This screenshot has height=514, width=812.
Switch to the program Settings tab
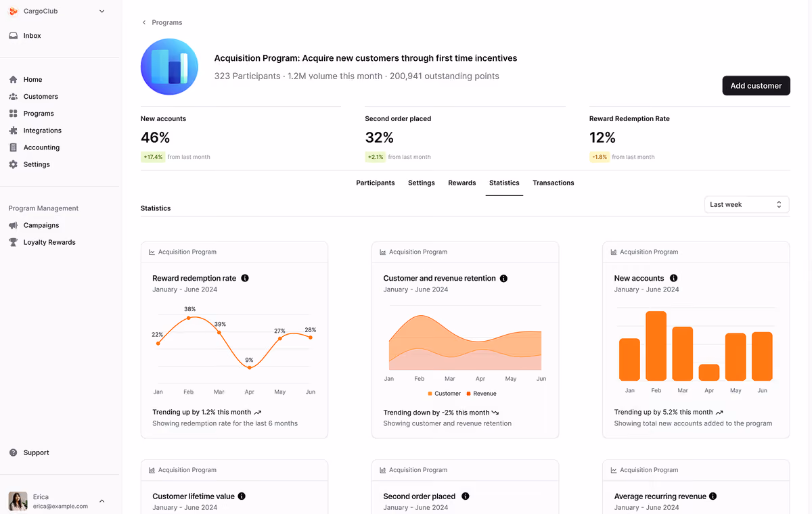pyautogui.click(x=422, y=183)
